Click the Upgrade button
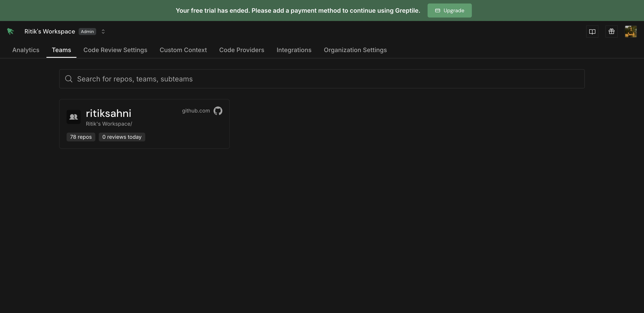 click(x=449, y=10)
